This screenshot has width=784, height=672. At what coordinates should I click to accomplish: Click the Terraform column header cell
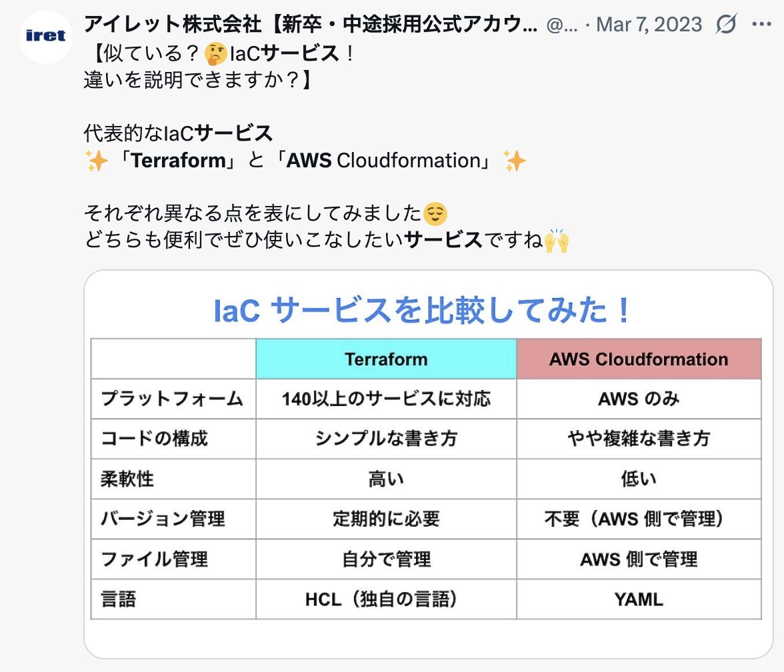(x=386, y=359)
